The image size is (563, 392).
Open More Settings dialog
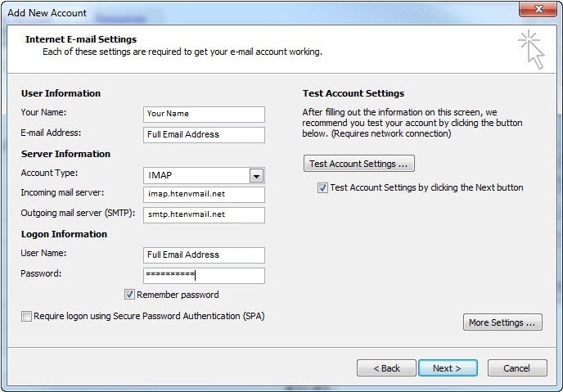coord(502,322)
